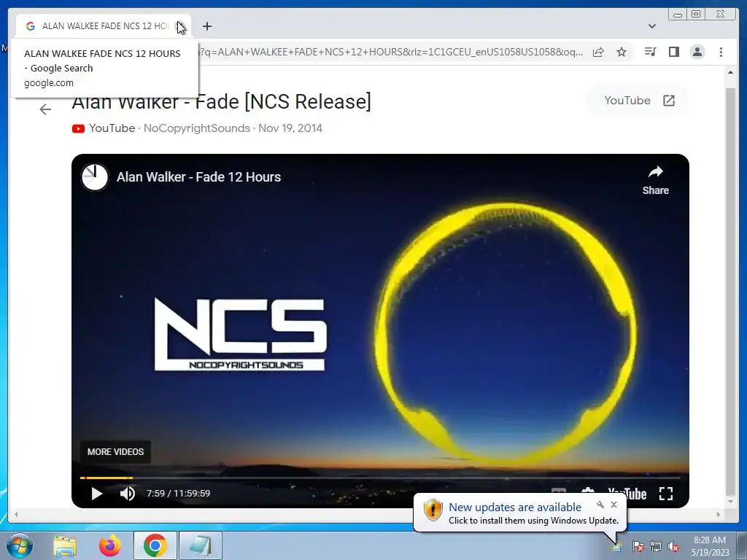Open the Chrome profile avatar menu
The image size is (747, 560).
(697, 52)
